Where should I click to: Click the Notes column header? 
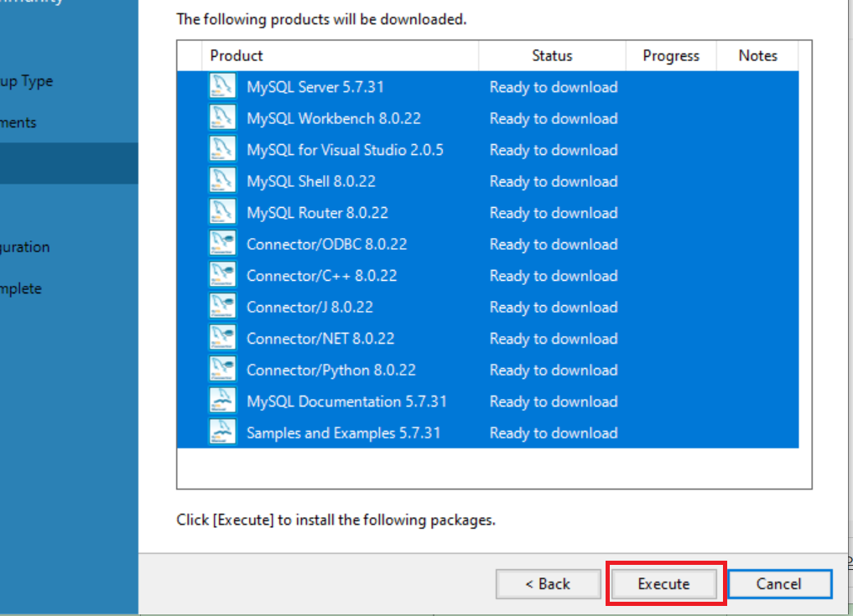pyautogui.click(x=757, y=55)
